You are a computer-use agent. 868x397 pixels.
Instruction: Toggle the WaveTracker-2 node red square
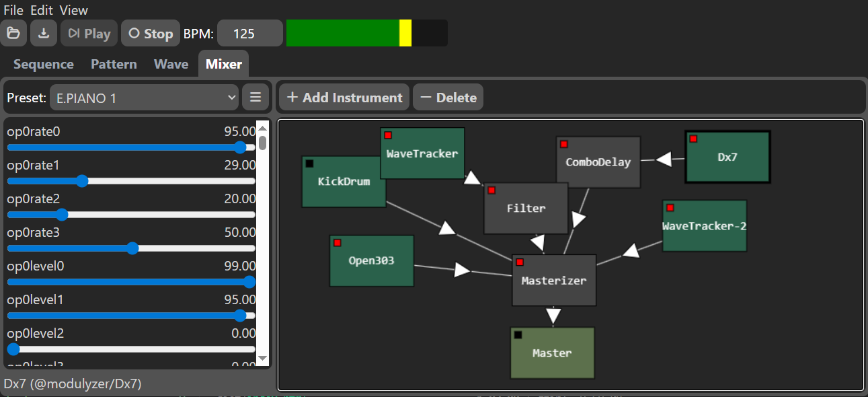coord(670,208)
